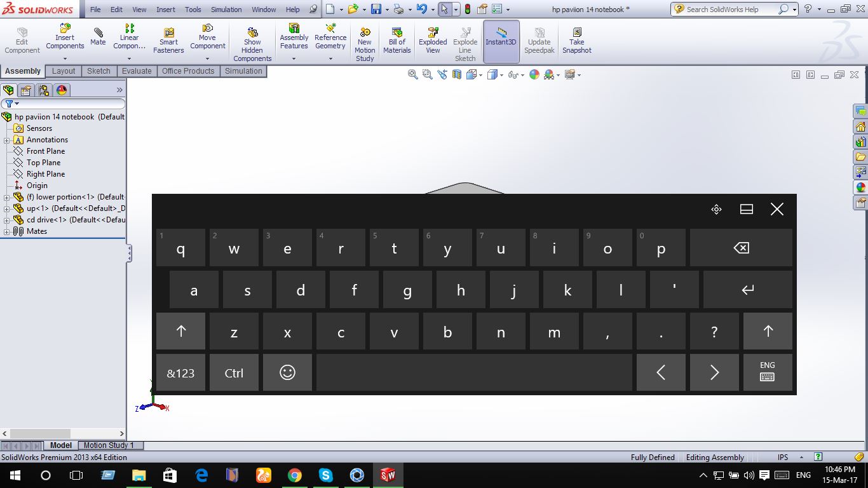Screen dimensions: 868x488
Task: Open Skype from the taskbar
Action: click(326, 475)
